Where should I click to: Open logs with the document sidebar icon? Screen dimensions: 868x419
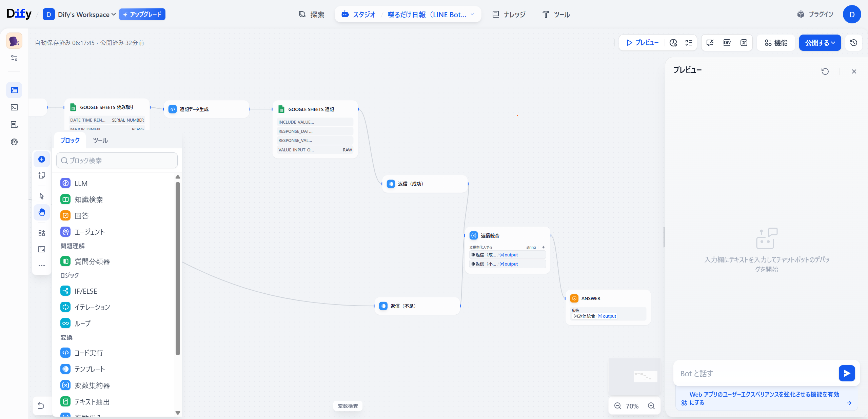pyautogui.click(x=14, y=125)
